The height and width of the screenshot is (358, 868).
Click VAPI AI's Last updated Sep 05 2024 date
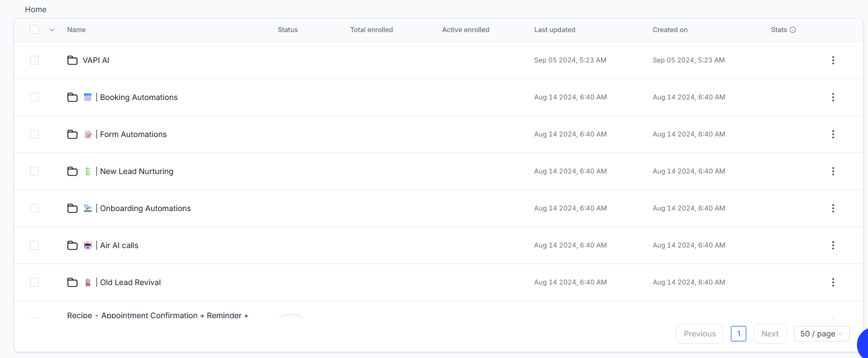point(570,60)
